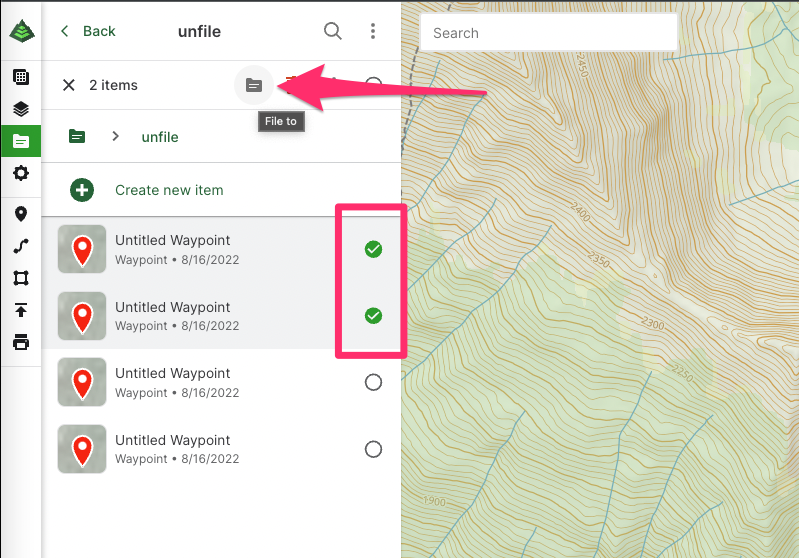Click the unfile breadcrumb link

point(160,137)
